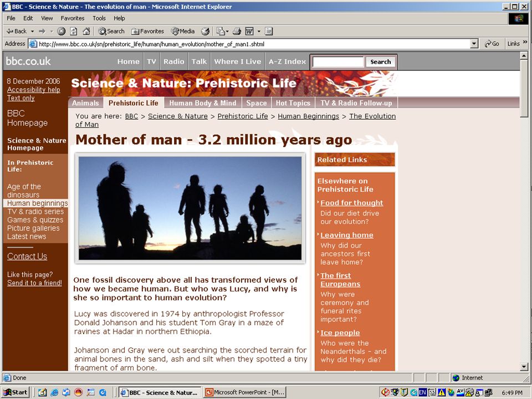Click the Discuss icon in toolbar
The width and height of the screenshot is (532, 399).
pos(269,31)
